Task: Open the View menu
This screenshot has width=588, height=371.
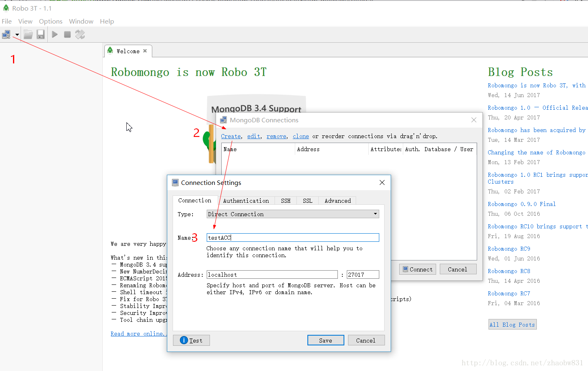Action: point(25,21)
